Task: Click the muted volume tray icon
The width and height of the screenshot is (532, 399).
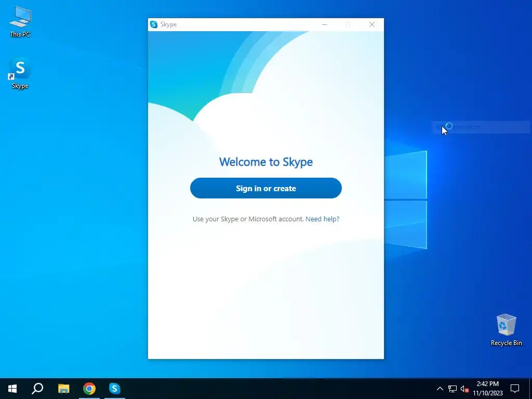Action: pyautogui.click(x=464, y=389)
